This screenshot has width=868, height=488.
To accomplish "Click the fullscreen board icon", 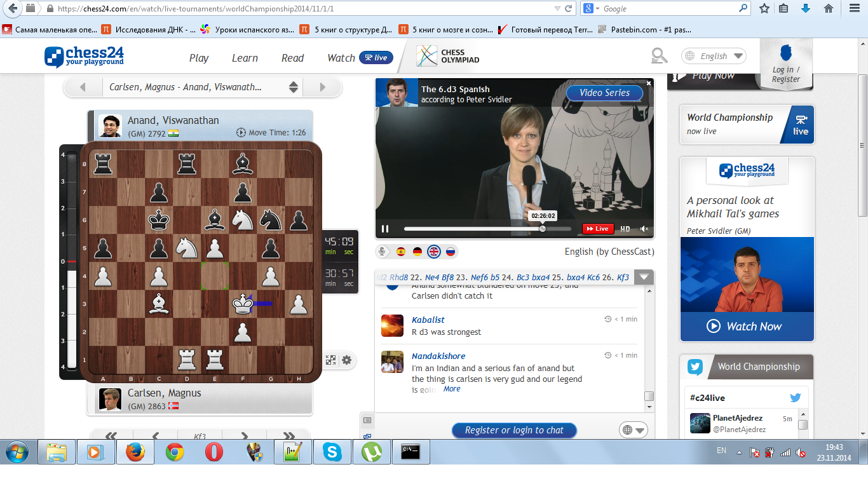I will click(331, 360).
